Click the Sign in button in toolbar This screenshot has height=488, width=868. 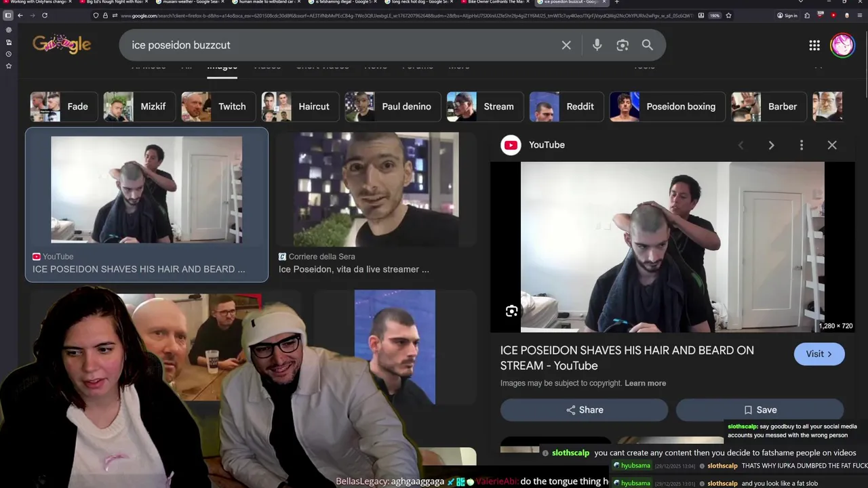(x=787, y=15)
